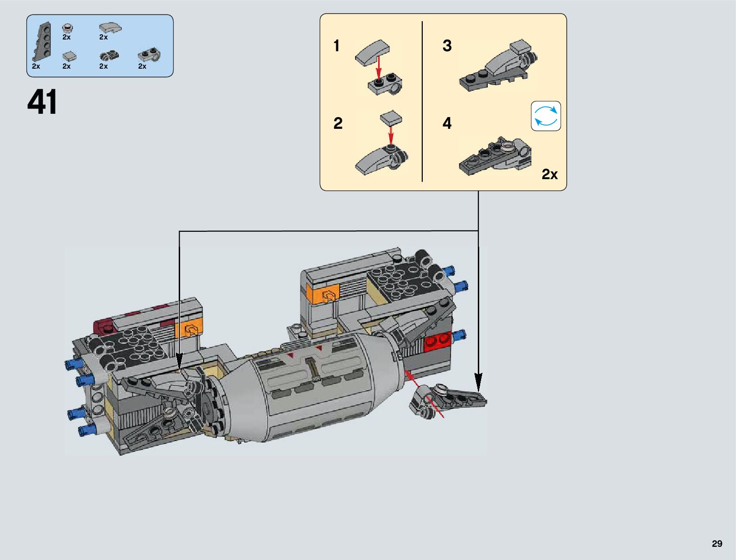
Task: Open the sub-step 3 wedge assembly illustration
Action: (499, 66)
